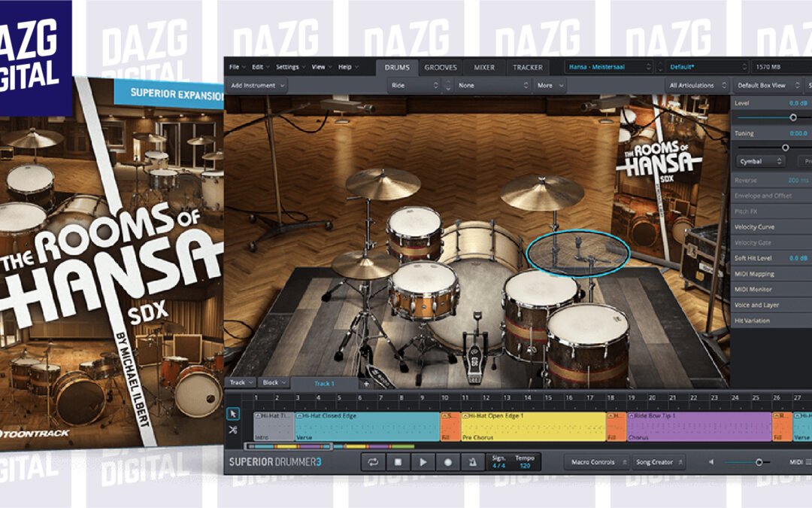The image size is (812, 508).
Task: Open the Song Creator panel
Action: 659,462
